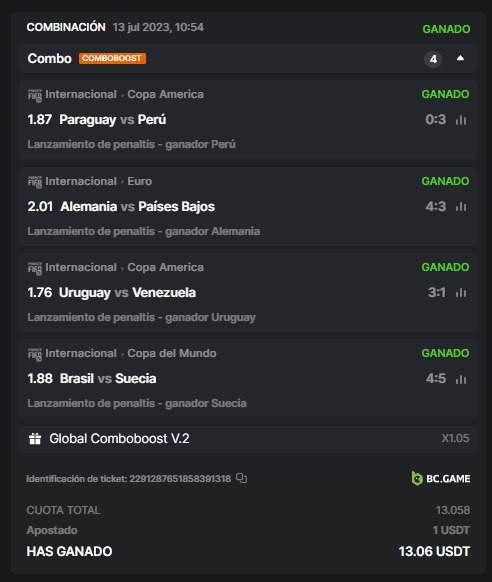This screenshot has height=582, width=492.
Task: Click the BC.GAME logo
Action: click(x=440, y=478)
